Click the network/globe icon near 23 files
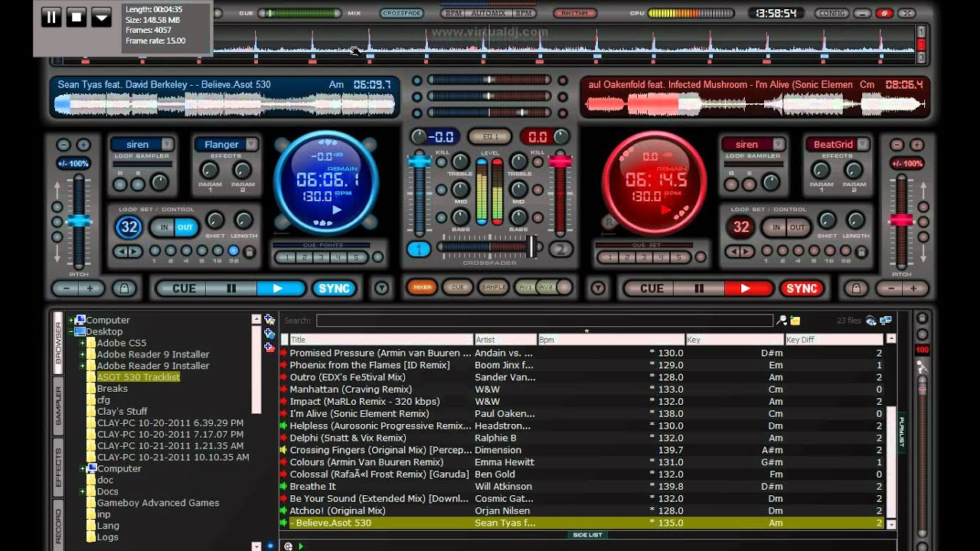 coord(872,321)
